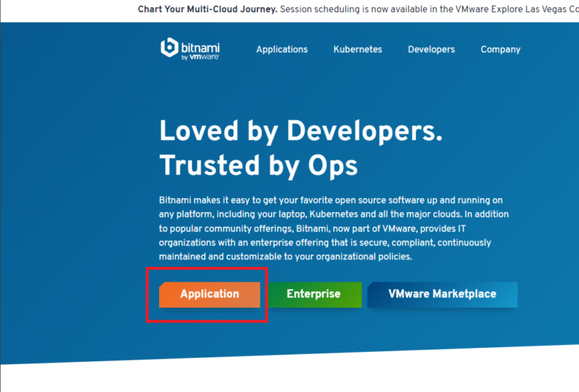
Task: Click the Bitnami by VMware logo
Action: [190, 49]
